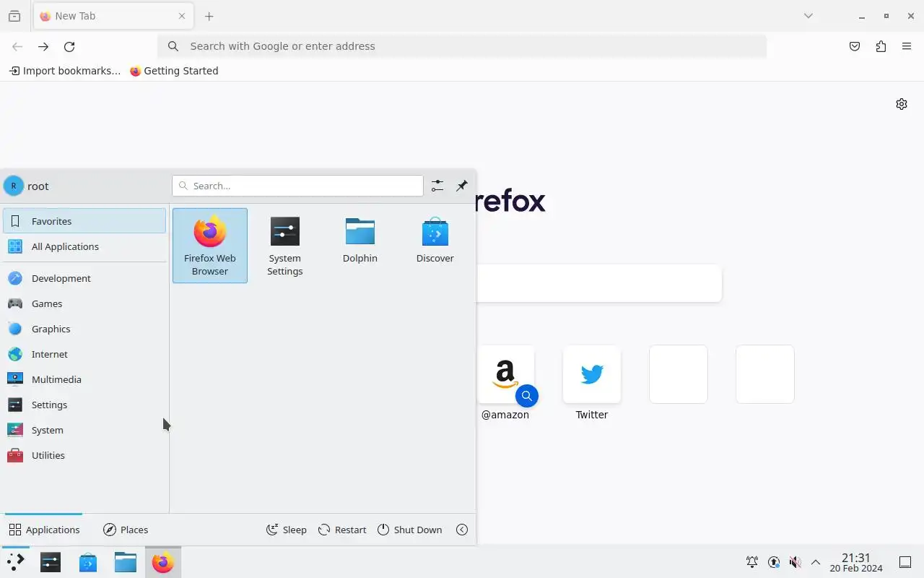Launch Discover software center from Favorites grid

435,246
